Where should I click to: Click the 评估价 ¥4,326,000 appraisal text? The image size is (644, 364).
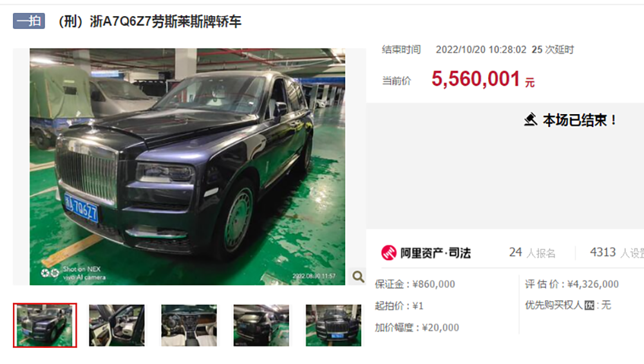tap(572, 284)
